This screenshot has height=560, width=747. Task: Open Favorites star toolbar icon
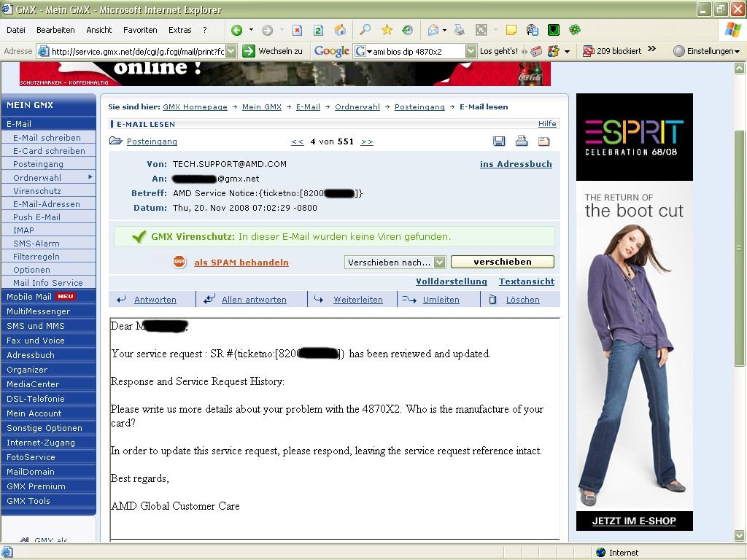[x=387, y=30]
